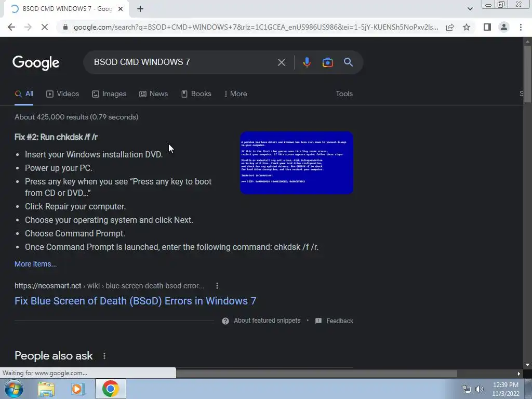The height and width of the screenshot is (399, 532).
Task: Click the Feedback link
Action: coord(340,321)
